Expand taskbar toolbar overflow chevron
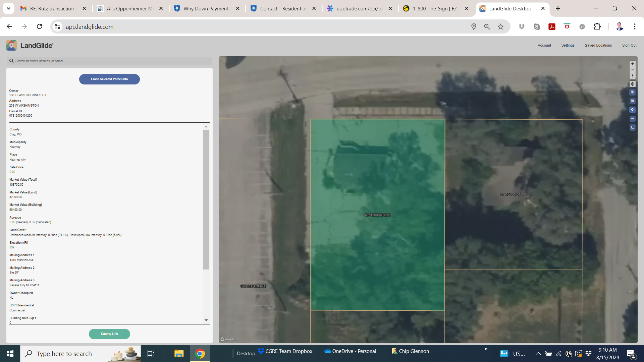 [486, 349]
